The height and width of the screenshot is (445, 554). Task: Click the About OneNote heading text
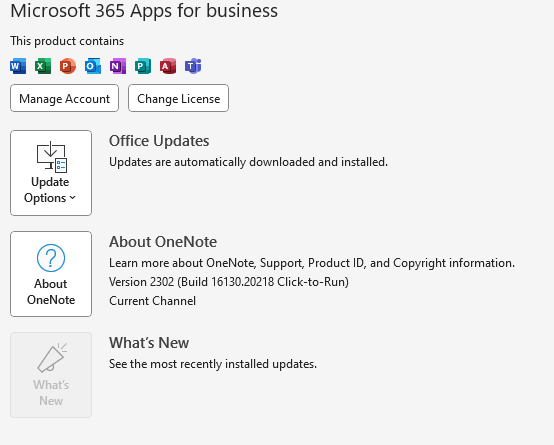click(163, 242)
